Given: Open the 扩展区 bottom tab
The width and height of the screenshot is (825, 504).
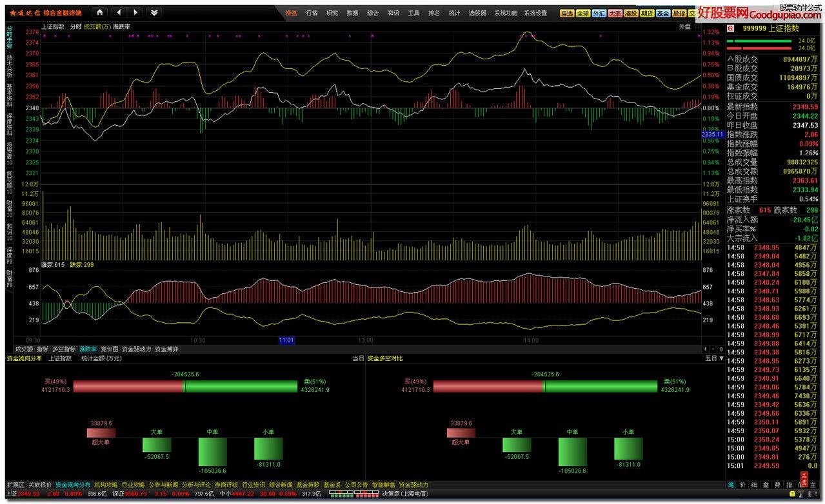Looking at the screenshot, I should click(15, 485).
